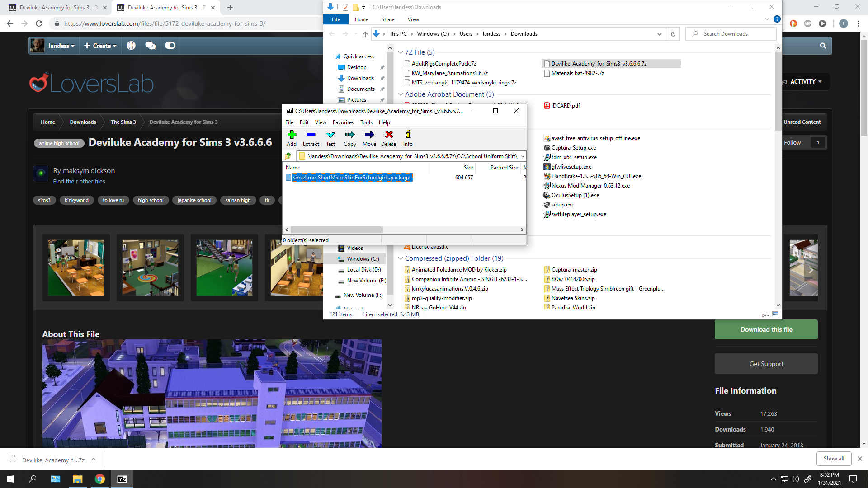This screenshot has width=868, height=488.
Task: Open the Activity dropdown on LoversLab
Action: click(x=806, y=82)
